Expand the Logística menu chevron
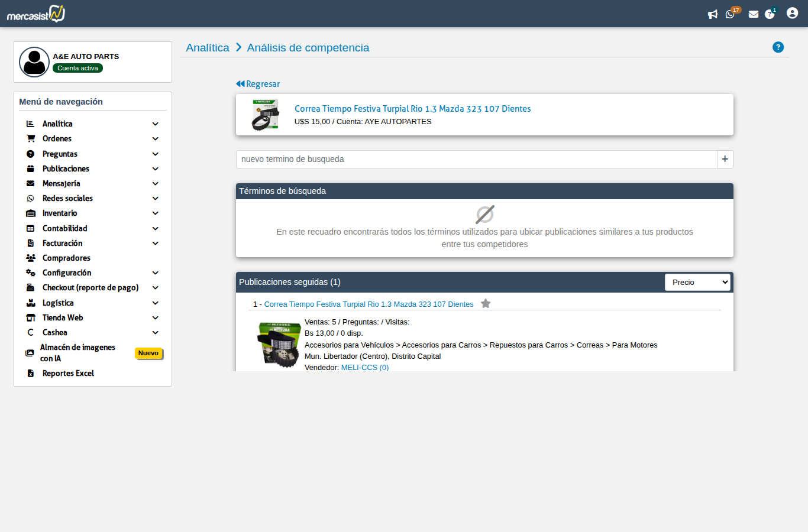The width and height of the screenshot is (808, 532). pos(156,303)
